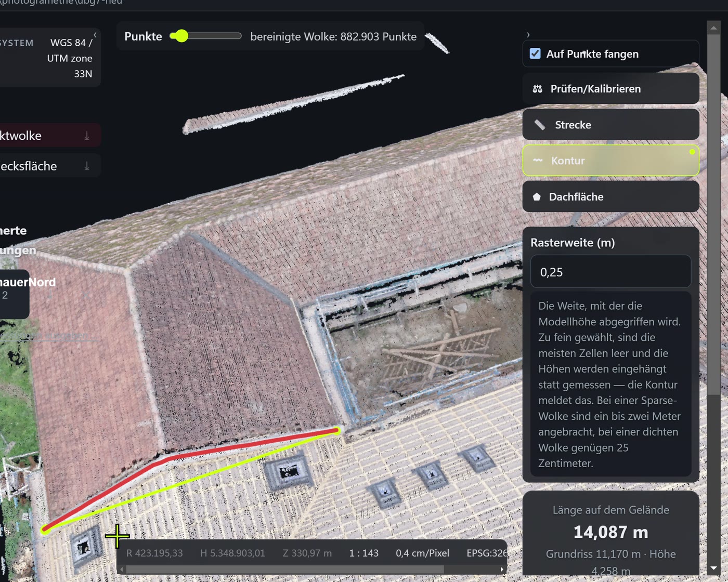Download the Dreiecksfläche entry via arrow icon
Viewport: 728px width, 582px height.
(87, 166)
